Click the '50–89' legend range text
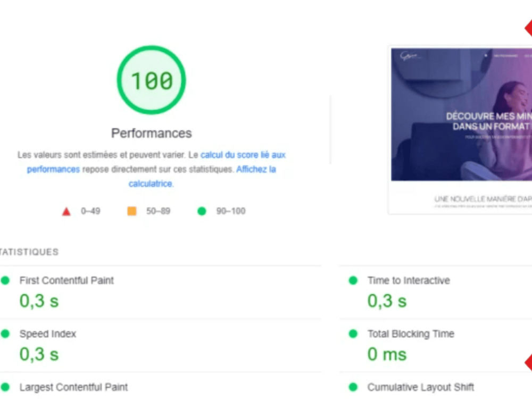Viewport: 532px width, 399px height. [158, 211]
